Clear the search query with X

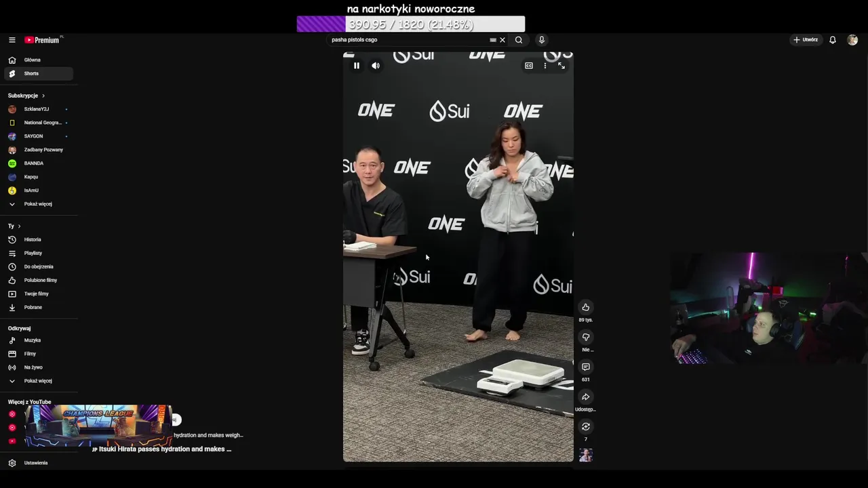click(x=502, y=40)
